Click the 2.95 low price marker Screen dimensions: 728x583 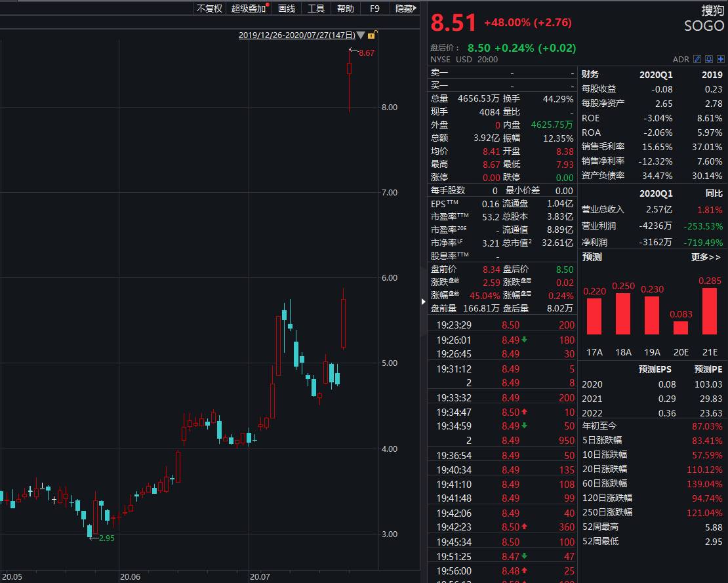tap(106, 538)
